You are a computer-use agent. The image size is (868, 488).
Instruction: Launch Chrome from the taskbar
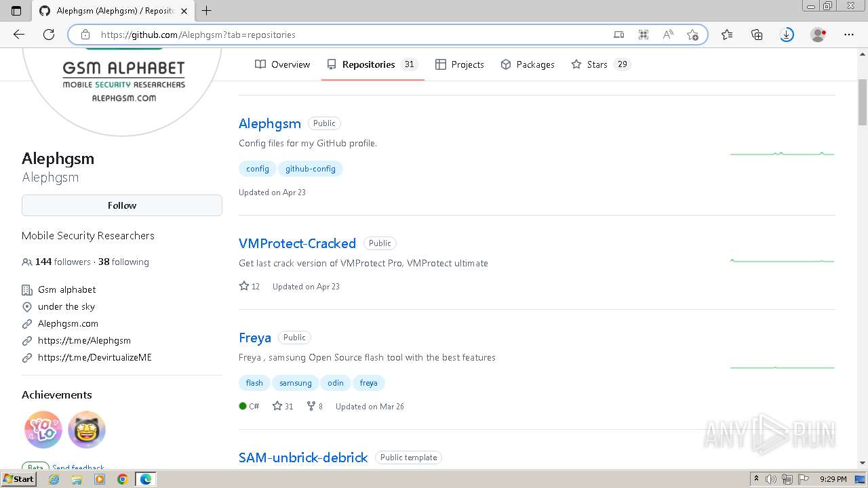pos(123,479)
